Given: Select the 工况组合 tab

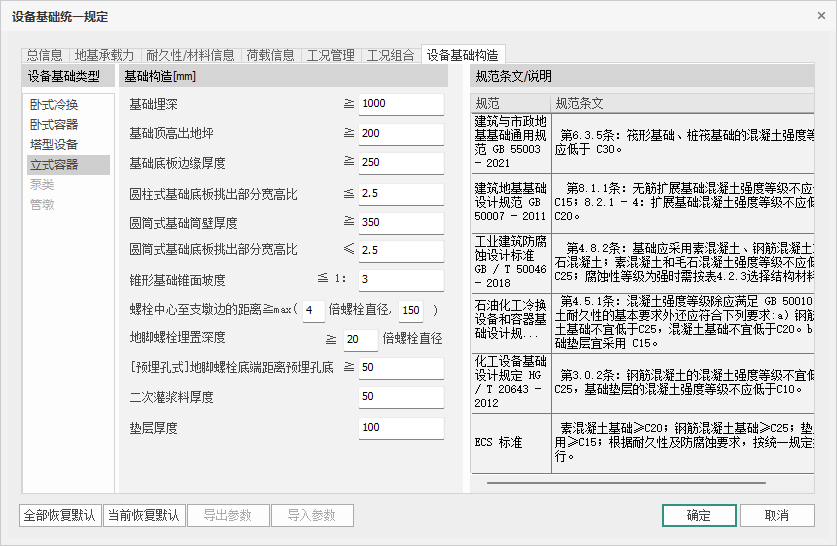Looking at the screenshot, I should [x=390, y=55].
